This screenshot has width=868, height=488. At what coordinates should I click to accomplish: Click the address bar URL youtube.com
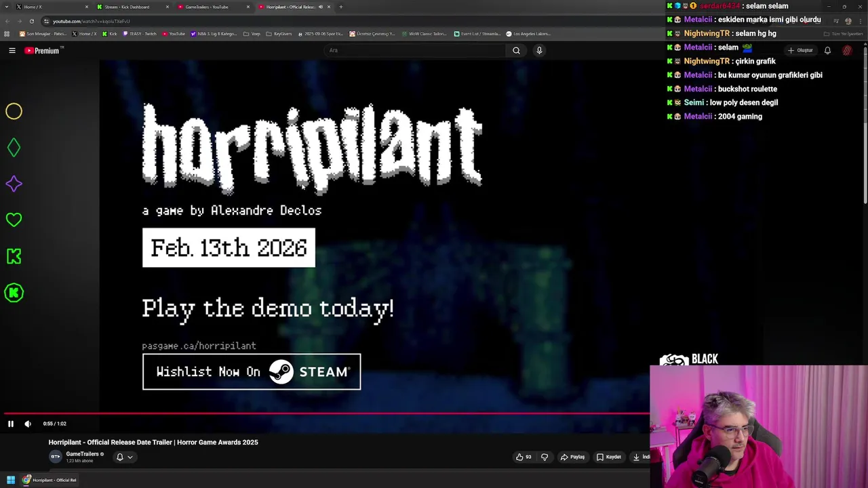91,21
